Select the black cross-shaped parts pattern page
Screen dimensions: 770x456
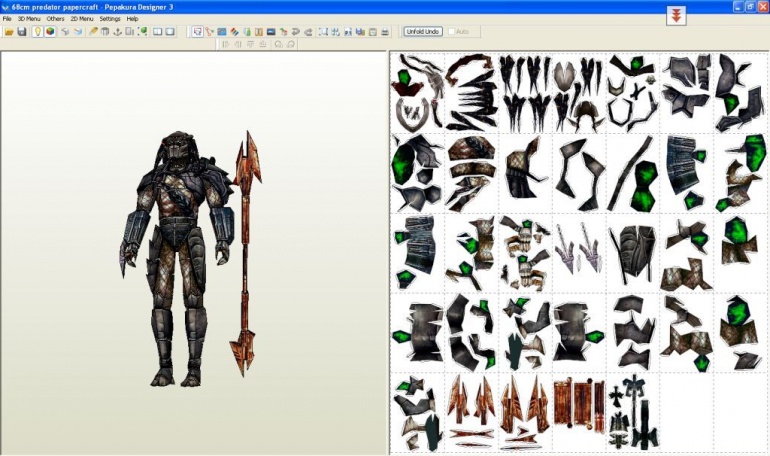tap(633, 411)
